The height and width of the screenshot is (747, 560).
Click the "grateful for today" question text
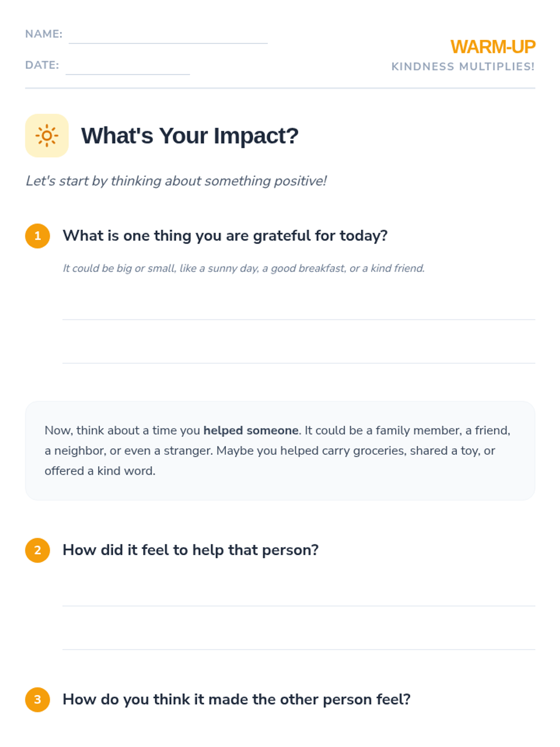(x=225, y=236)
